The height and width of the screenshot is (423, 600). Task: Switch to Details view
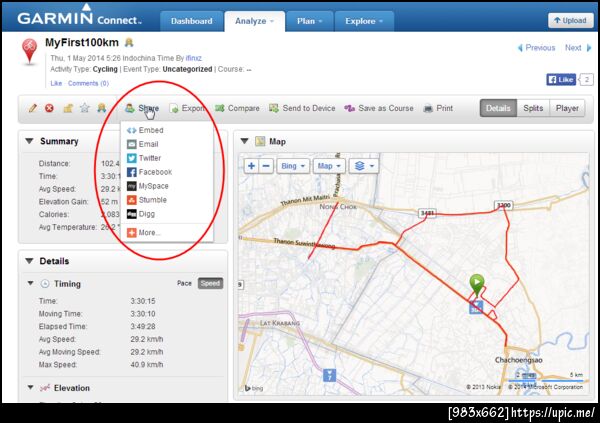tap(498, 108)
